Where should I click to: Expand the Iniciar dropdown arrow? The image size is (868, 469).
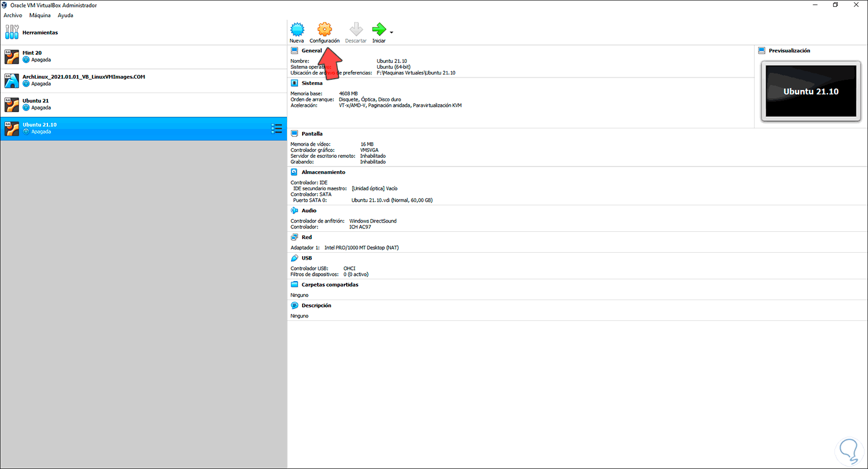click(x=392, y=32)
